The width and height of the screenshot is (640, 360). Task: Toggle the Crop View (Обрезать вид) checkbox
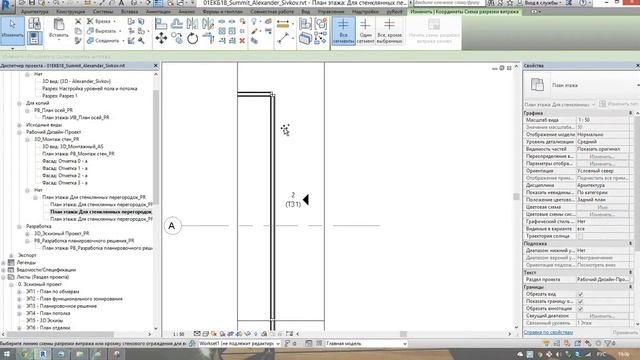click(580, 294)
